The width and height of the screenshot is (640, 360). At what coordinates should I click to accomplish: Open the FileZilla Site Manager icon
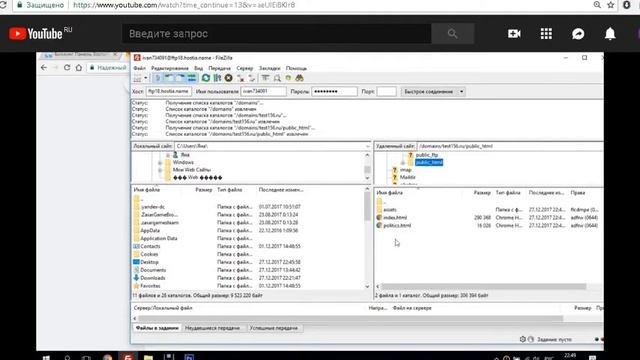point(137,78)
